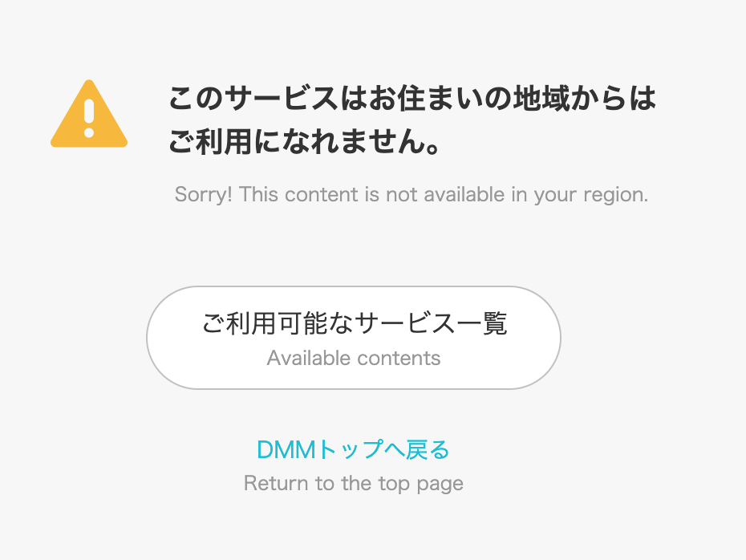Click the yellow warning triangle icon
The width and height of the screenshot is (746, 560).
click(x=89, y=114)
